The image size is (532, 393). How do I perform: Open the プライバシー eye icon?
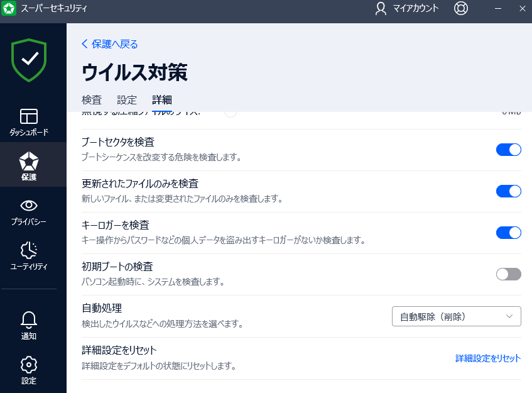point(29,211)
